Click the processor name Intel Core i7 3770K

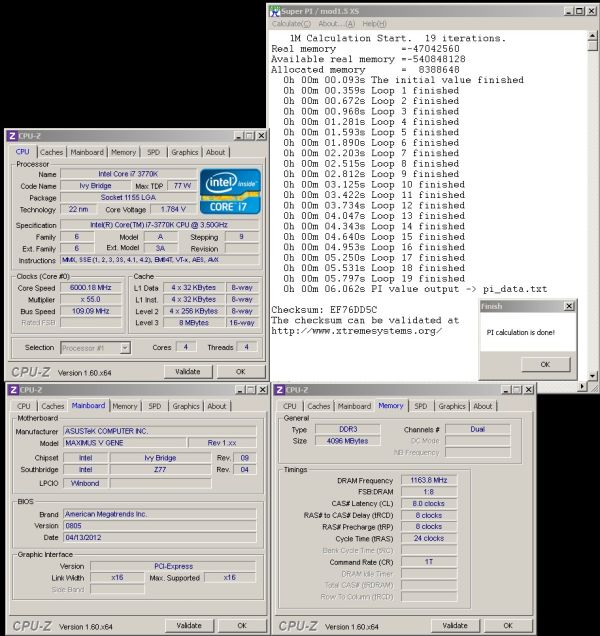point(128,174)
